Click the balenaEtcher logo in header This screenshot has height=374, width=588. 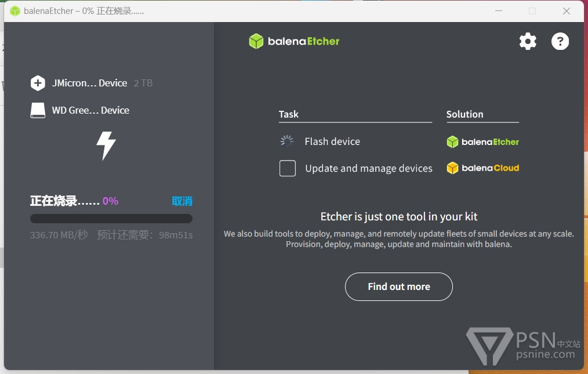294,41
